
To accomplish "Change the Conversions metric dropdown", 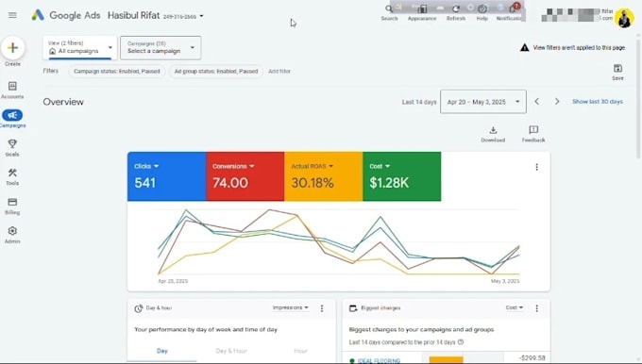I will tap(233, 166).
